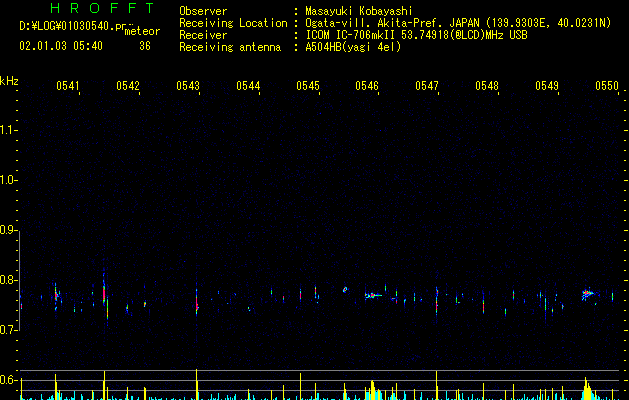Screen dimensions: 629x400
Task: Click the ring-shaped echo after 0545
Action: coord(345,290)
